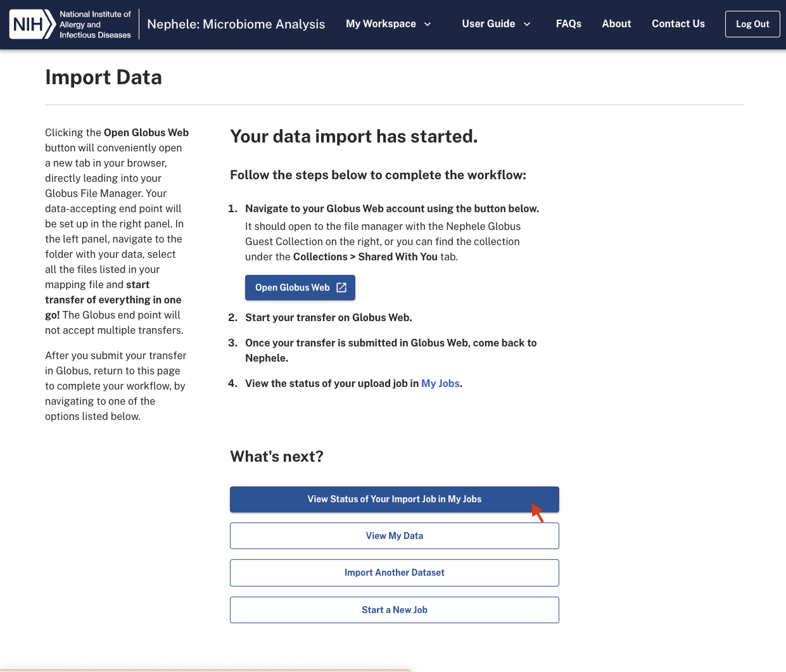Click Start a New Job
This screenshot has width=786, height=672.
tap(394, 610)
